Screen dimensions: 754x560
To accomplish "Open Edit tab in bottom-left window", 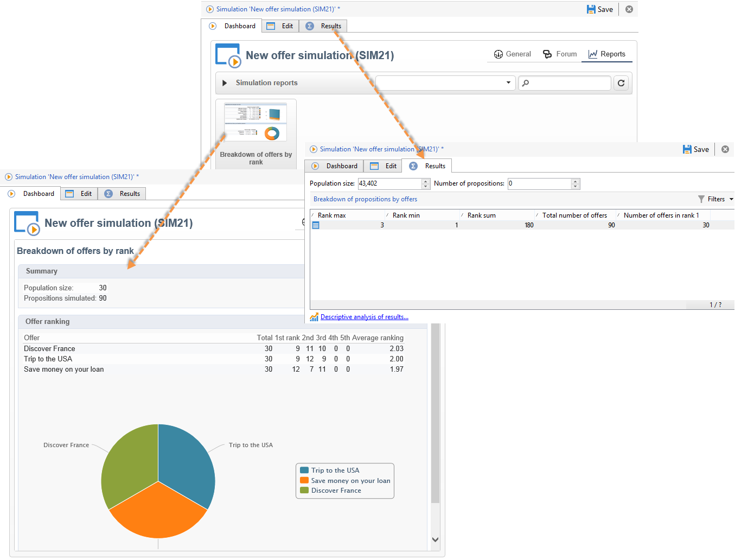I will [79, 194].
